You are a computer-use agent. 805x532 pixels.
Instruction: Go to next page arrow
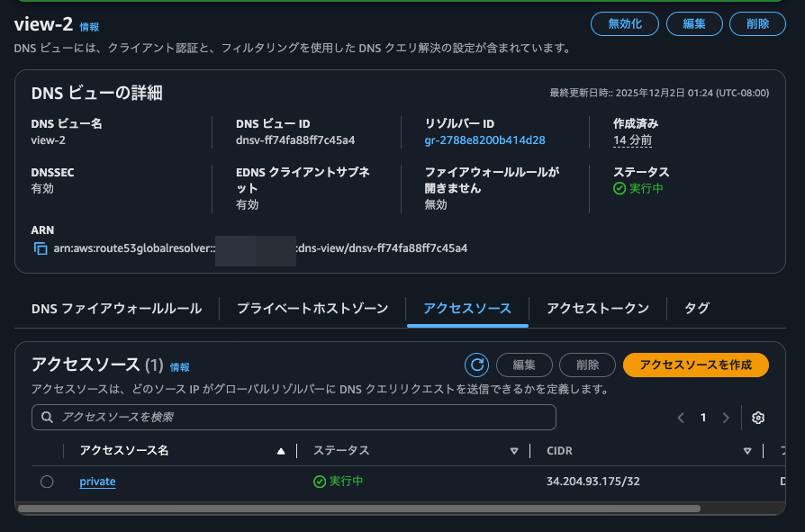726,418
